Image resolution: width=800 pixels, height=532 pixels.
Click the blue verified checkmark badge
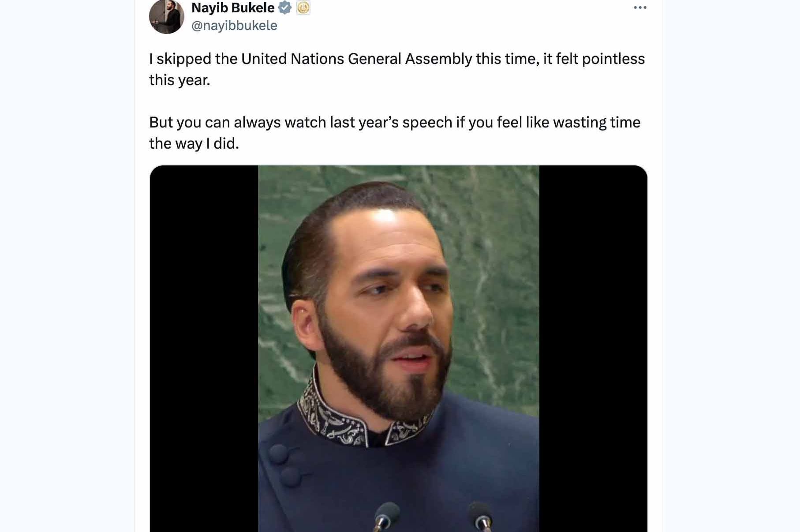pyautogui.click(x=285, y=7)
